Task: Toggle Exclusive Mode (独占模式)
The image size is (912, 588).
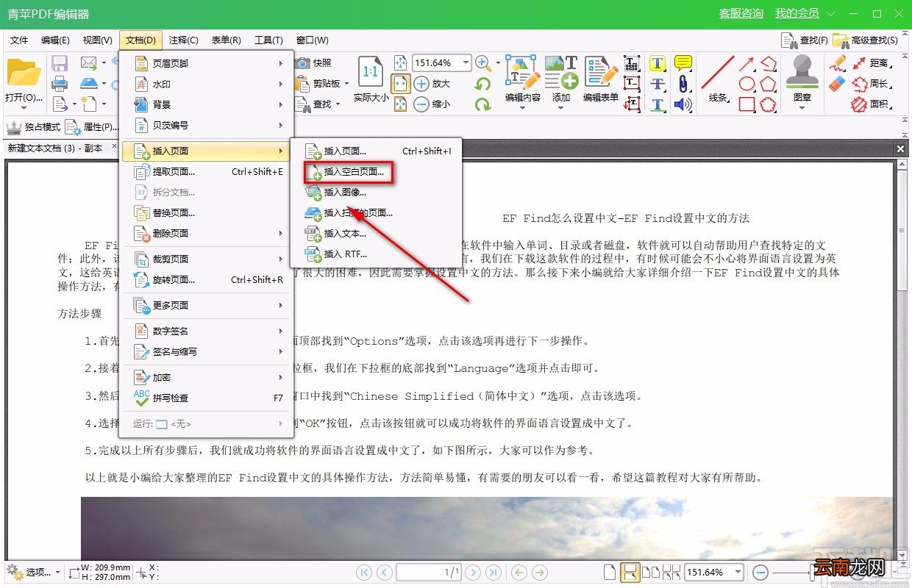Action: point(34,126)
